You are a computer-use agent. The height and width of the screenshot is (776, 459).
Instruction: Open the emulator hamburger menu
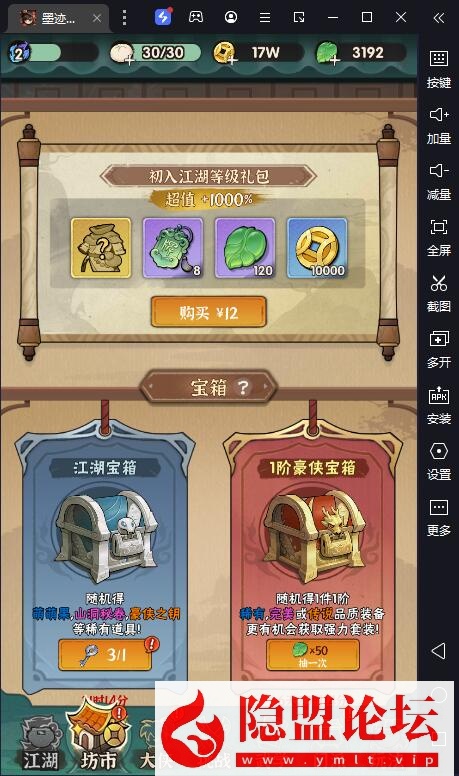tap(265, 18)
